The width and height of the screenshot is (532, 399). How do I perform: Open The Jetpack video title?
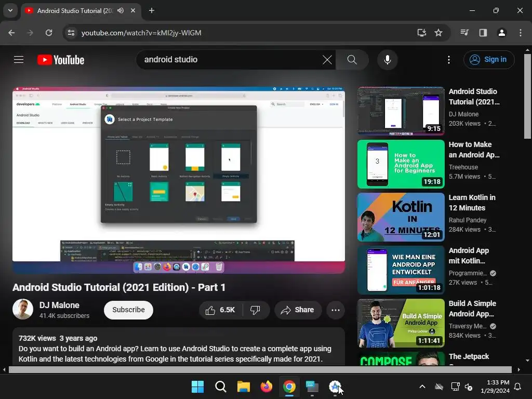click(469, 356)
